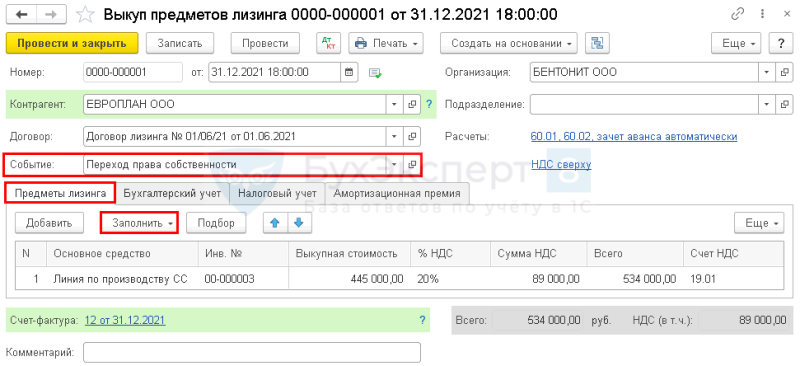Click Провести и закрыть

72,43
